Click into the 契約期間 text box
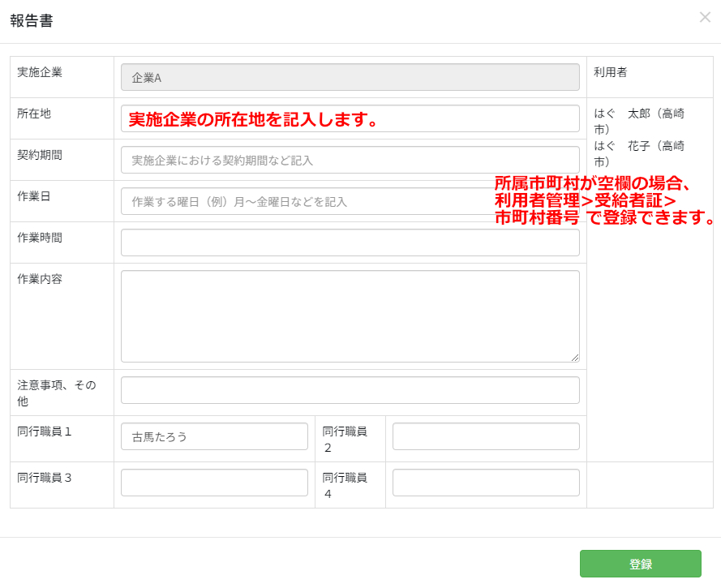Viewport: 721px width, 588px height. point(350,160)
